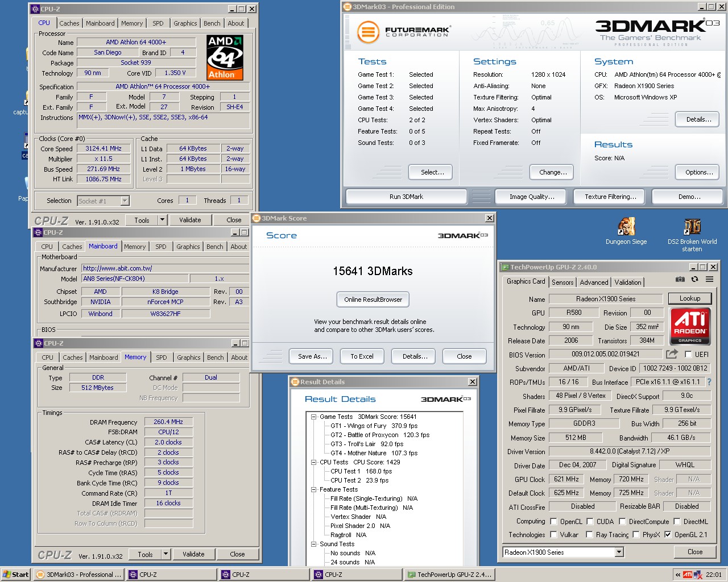Toggle the Ray Tracing checkbox

(590, 535)
